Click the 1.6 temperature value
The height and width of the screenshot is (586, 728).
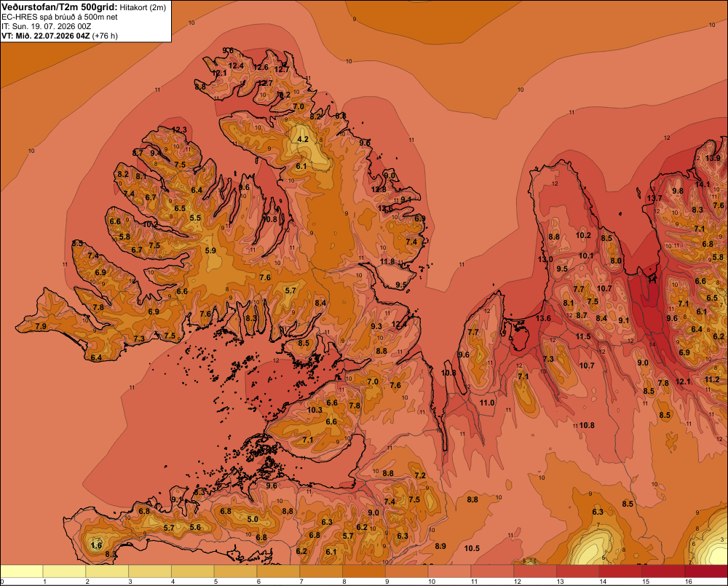96,545
